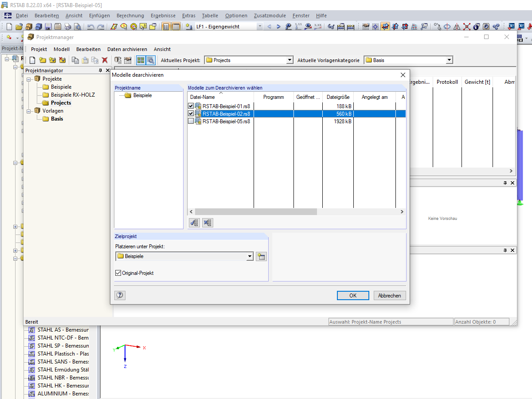Cancel the Modelle dearchivieren dialog
This screenshot has height=399, width=532.
(x=389, y=295)
